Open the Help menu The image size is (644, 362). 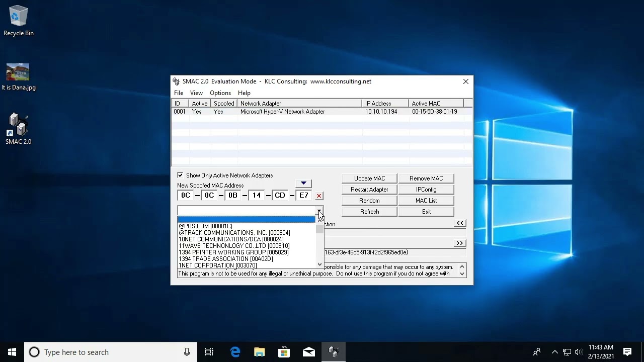coord(244,93)
